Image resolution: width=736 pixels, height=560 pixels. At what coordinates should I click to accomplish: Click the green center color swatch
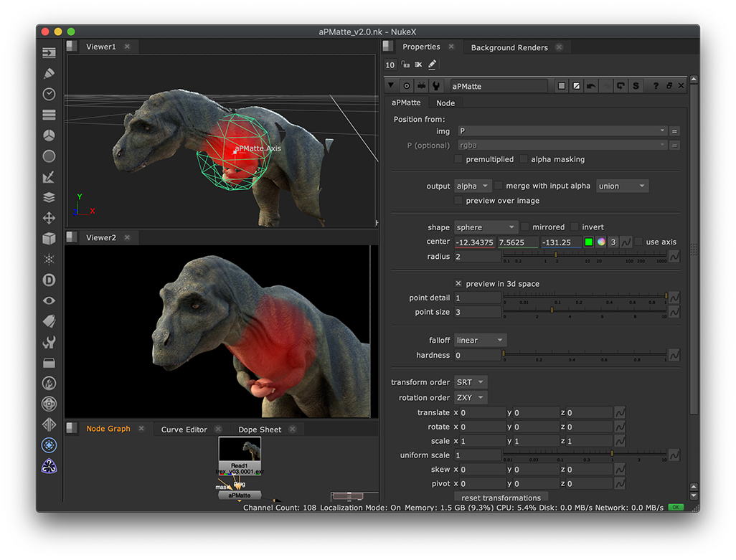pos(588,242)
